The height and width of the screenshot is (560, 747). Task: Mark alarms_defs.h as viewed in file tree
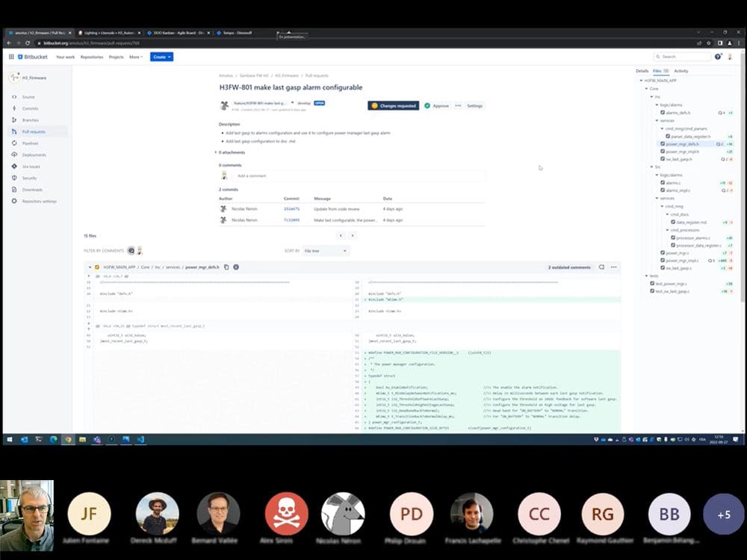662,113
